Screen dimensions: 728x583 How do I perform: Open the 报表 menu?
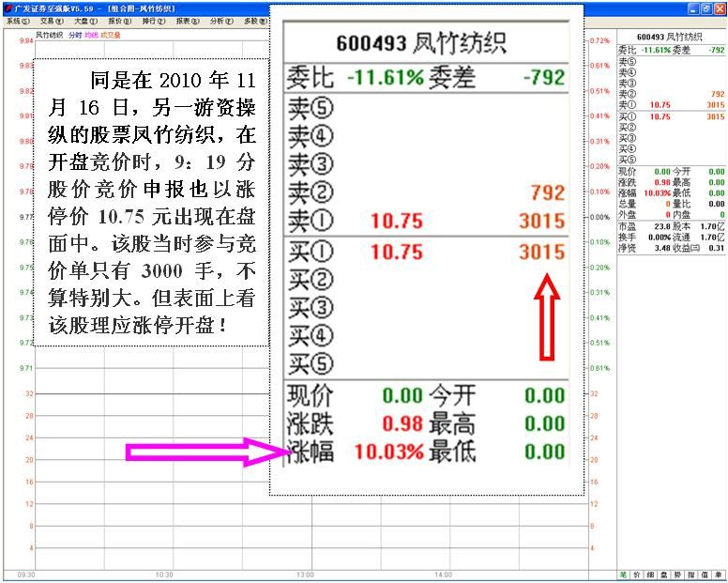(188, 21)
